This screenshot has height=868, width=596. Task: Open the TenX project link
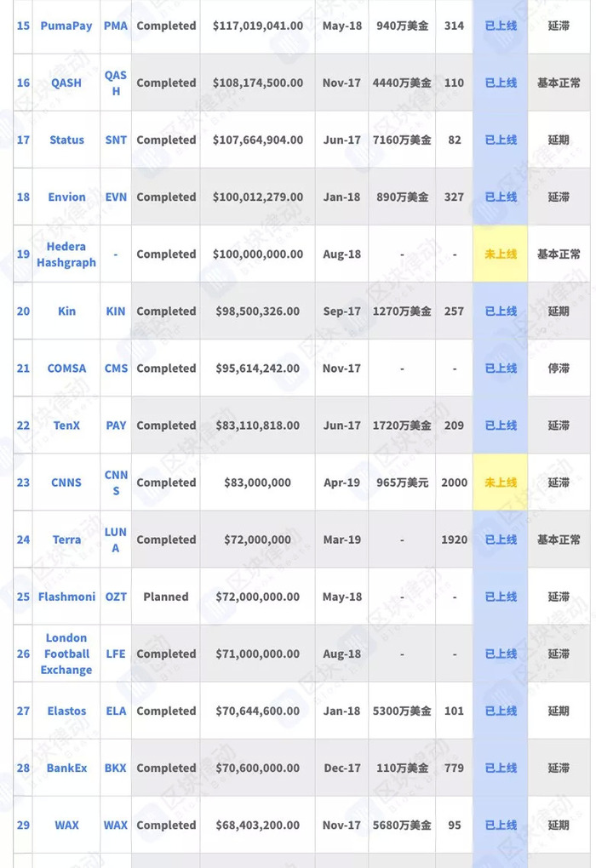pyautogui.click(x=66, y=425)
